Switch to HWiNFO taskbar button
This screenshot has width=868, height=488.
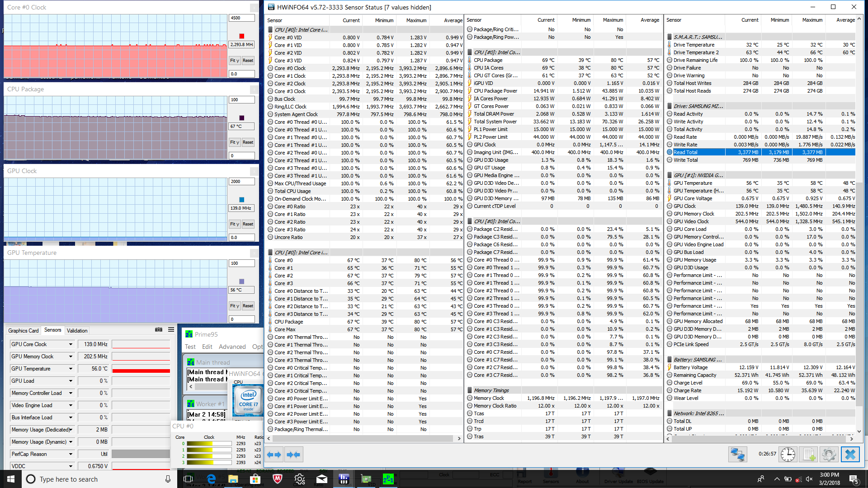click(344, 479)
